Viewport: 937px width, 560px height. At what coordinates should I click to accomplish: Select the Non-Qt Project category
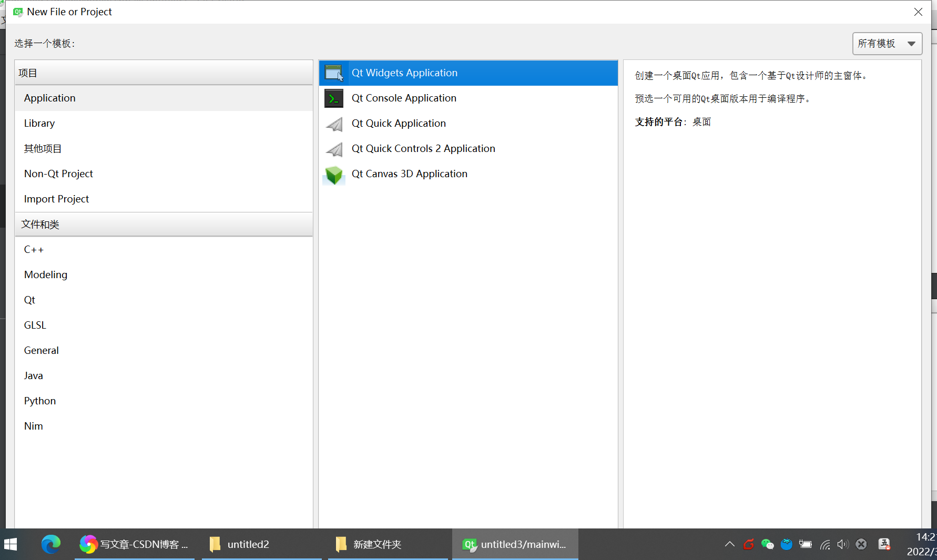click(x=58, y=174)
